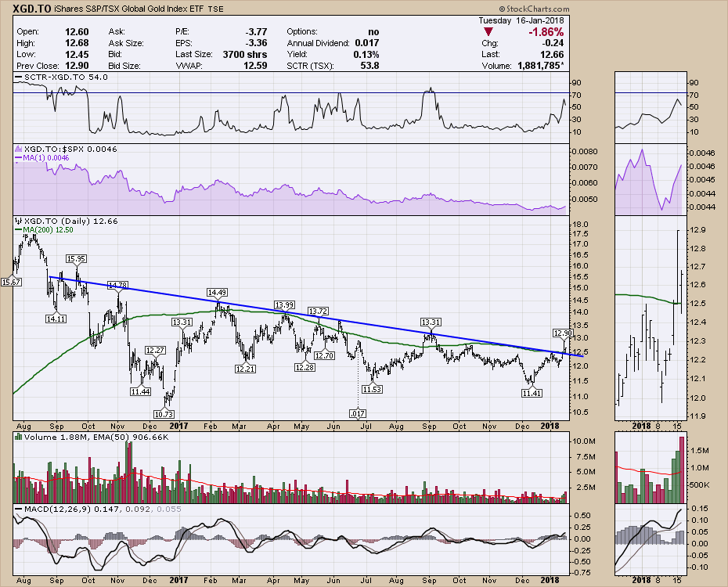Click the 2017 label on price axis
The height and width of the screenshot is (587, 728).
[x=178, y=426]
